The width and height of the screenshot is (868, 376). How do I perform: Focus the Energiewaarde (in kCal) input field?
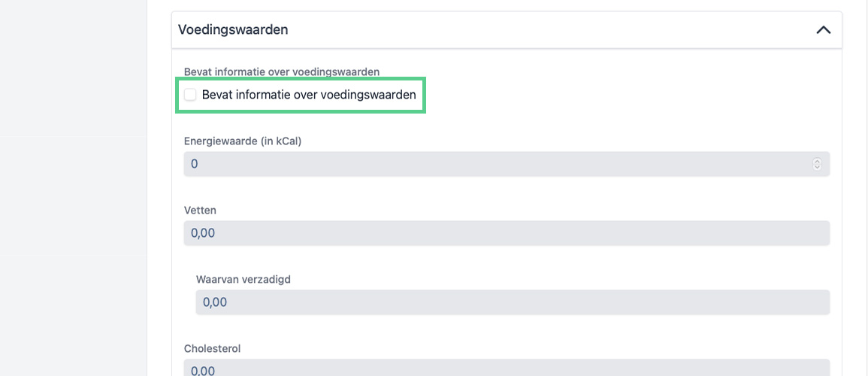pyautogui.click(x=496, y=164)
